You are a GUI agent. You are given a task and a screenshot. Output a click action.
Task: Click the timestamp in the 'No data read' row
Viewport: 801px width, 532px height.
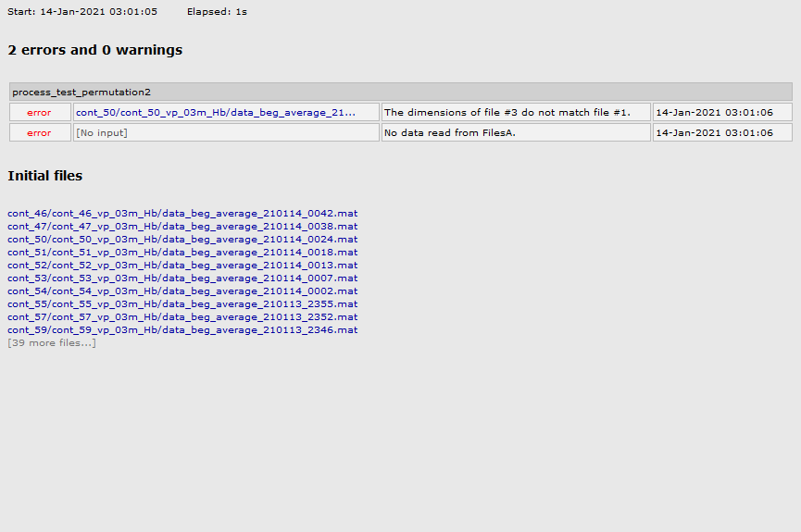tap(722, 132)
